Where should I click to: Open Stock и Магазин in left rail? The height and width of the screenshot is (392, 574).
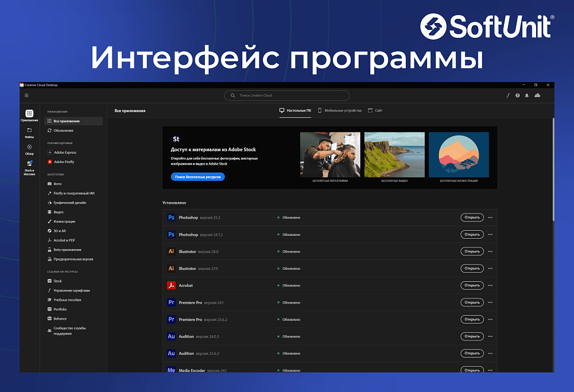(x=29, y=168)
